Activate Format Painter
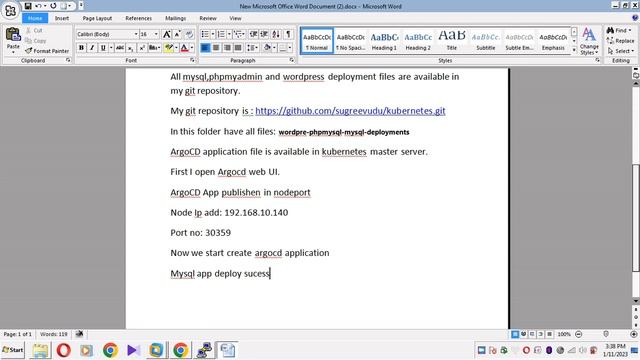Image resolution: width=640 pixels, height=360 pixels. pyautogui.click(x=47, y=51)
